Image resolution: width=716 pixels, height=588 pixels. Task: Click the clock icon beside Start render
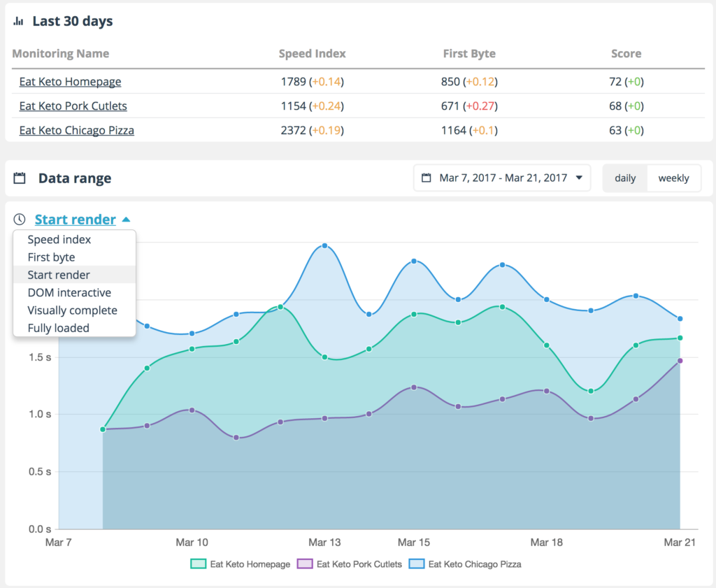point(20,220)
